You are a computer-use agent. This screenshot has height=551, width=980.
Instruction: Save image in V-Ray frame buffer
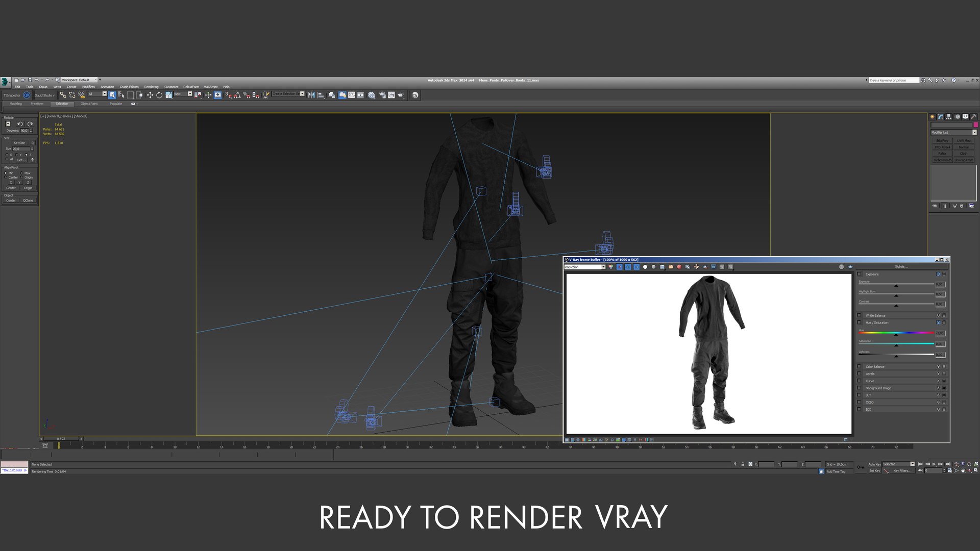point(662,267)
